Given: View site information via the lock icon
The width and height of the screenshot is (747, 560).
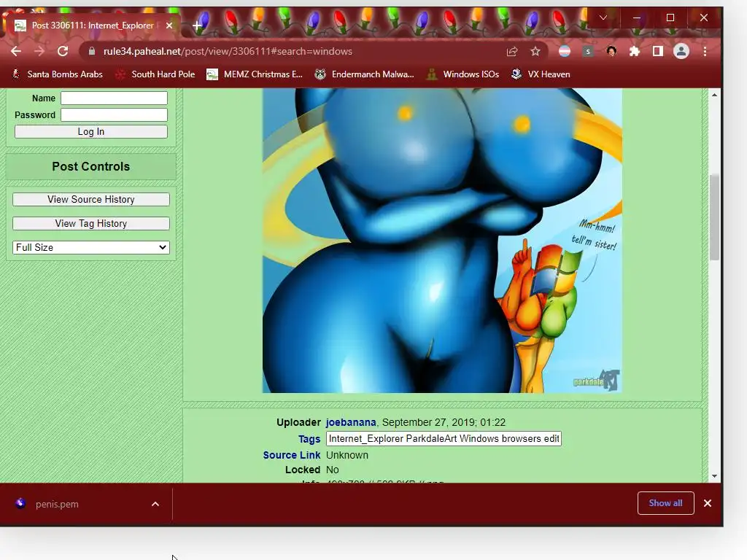Looking at the screenshot, I should tap(92, 52).
